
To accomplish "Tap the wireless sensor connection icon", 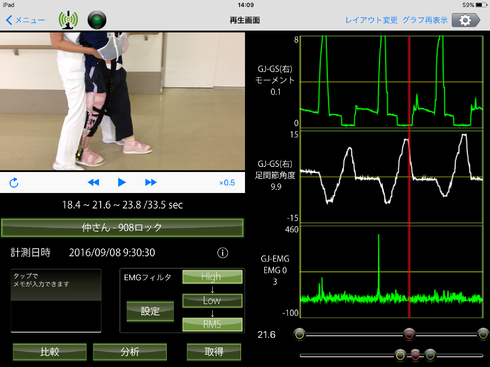I will [x=68, y=20].
